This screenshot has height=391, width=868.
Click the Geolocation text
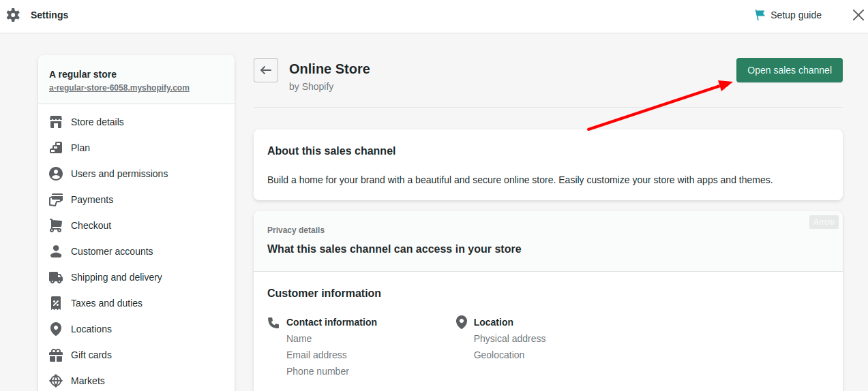499,355
